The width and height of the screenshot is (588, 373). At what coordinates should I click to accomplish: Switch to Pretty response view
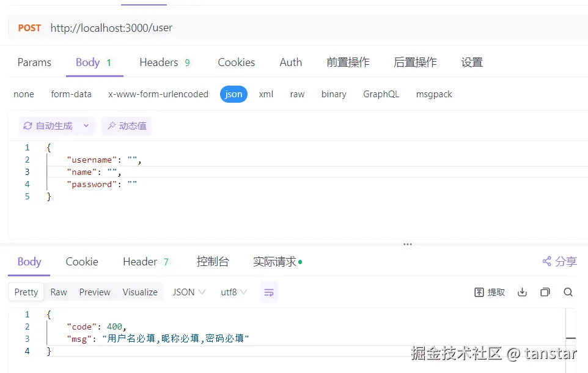click(x=26, y=292)
